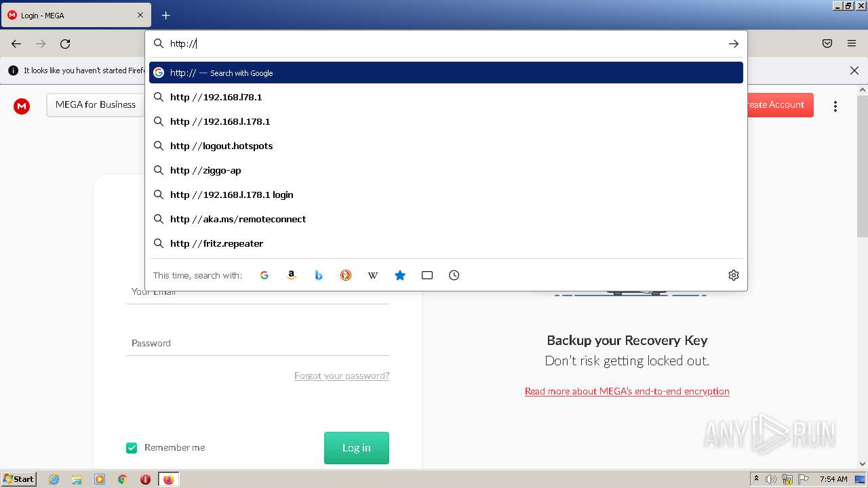
Task: Open File Explorer from taskbar
Action: coord(77,479)
